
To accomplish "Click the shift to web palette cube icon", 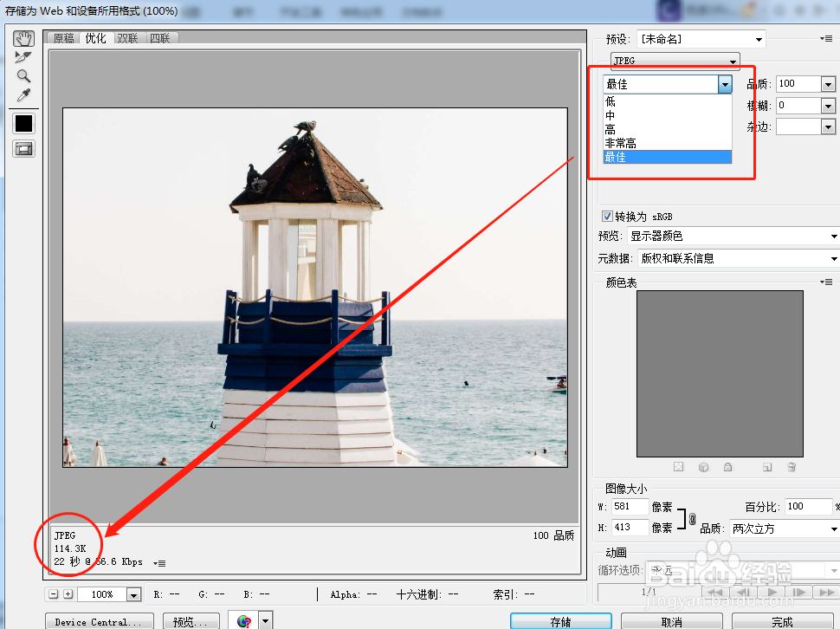I will (703, 467).
